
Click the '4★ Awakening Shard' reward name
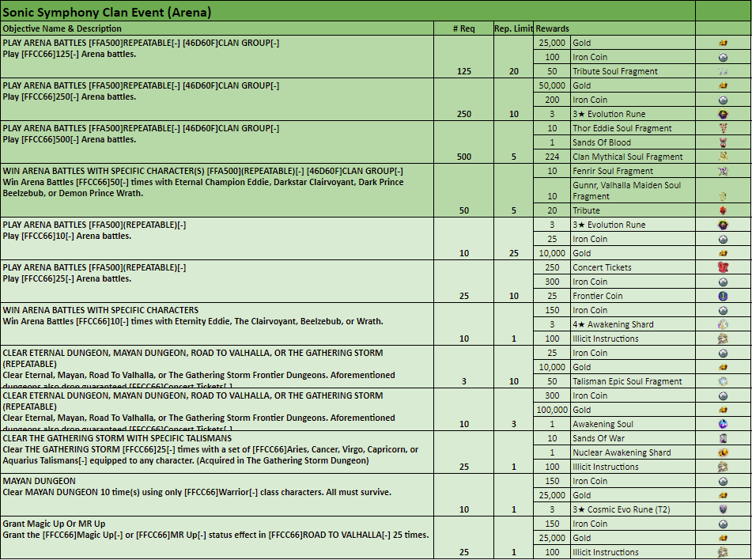click(x=613, y=324)
